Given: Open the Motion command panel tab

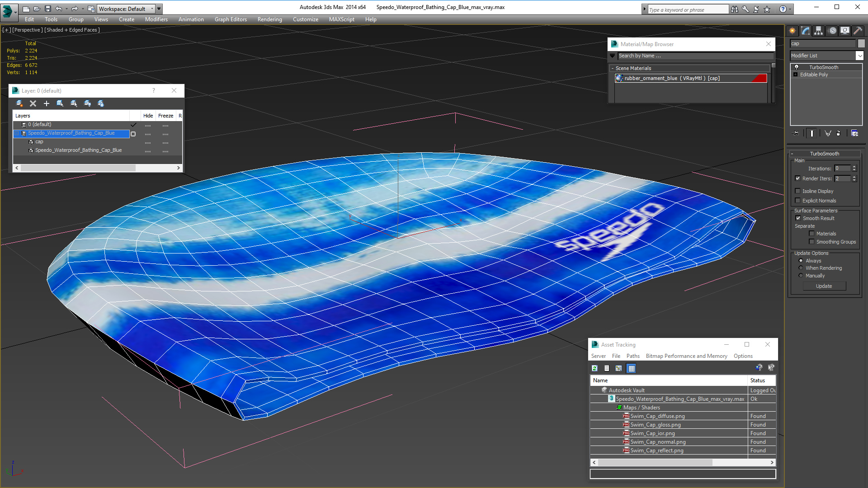Looking at the screenshot, I should click(x=832, y=31).
